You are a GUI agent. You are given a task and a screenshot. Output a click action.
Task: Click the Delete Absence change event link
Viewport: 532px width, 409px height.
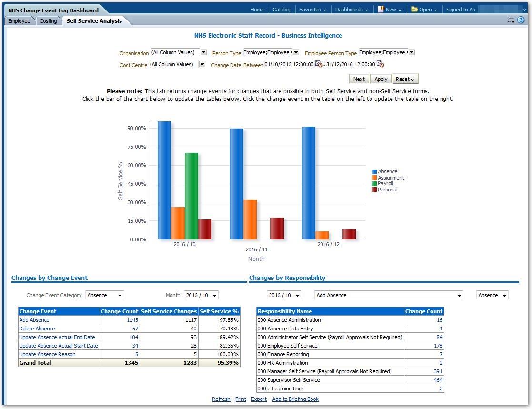(37, 329)
